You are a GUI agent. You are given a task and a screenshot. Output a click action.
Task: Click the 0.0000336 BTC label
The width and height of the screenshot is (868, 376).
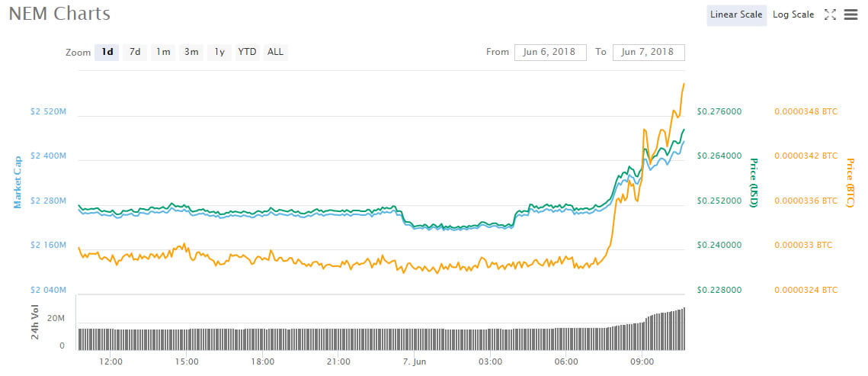pos(806,201)
